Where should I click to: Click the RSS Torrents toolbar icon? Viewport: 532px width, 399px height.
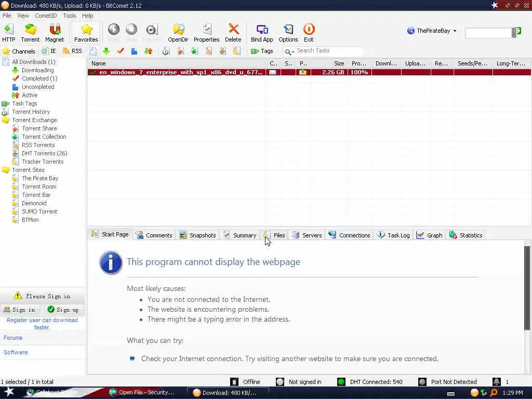point(209,51)
